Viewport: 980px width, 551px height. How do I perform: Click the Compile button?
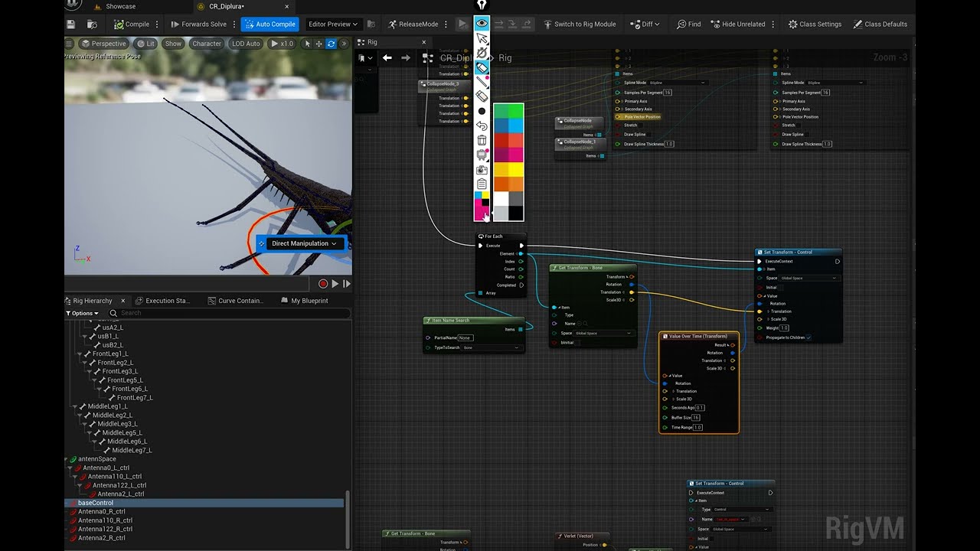pyautogui.click(x=132, y=24)
